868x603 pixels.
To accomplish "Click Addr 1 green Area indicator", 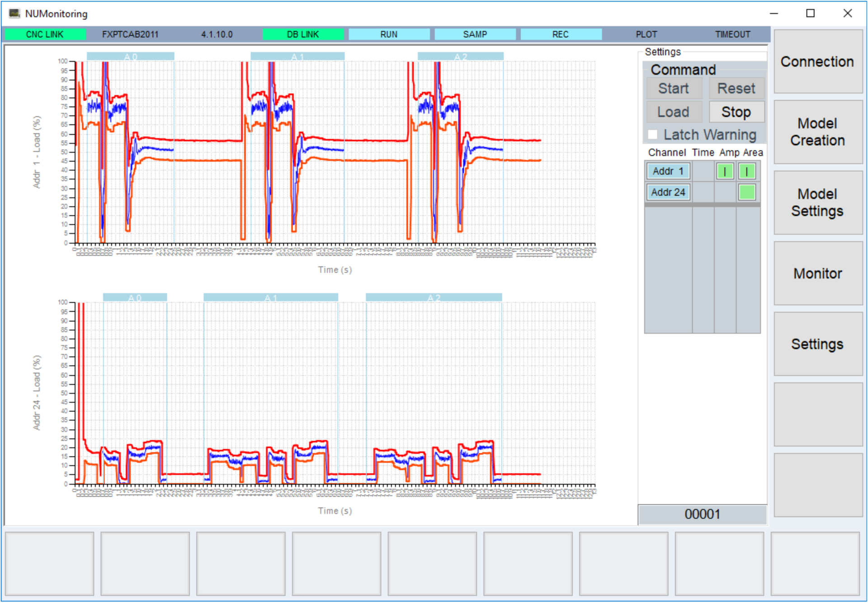I will pyautogui.click(x=746, y=171).
